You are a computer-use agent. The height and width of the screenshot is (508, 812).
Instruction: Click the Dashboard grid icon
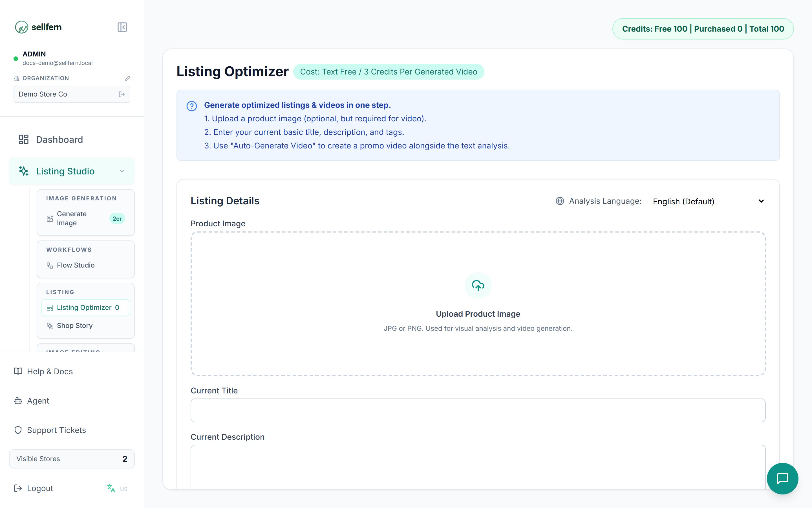23,139
